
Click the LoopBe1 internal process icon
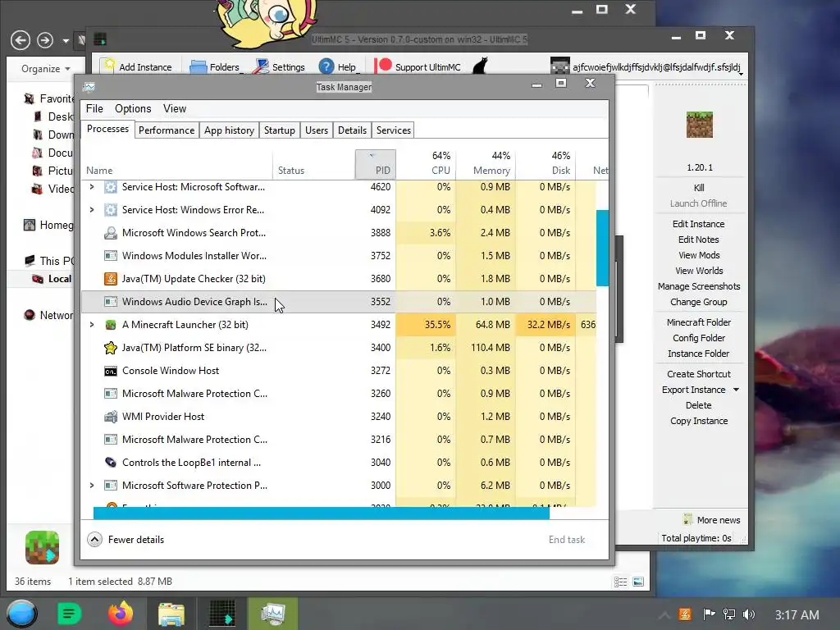[x=111, y=463]
